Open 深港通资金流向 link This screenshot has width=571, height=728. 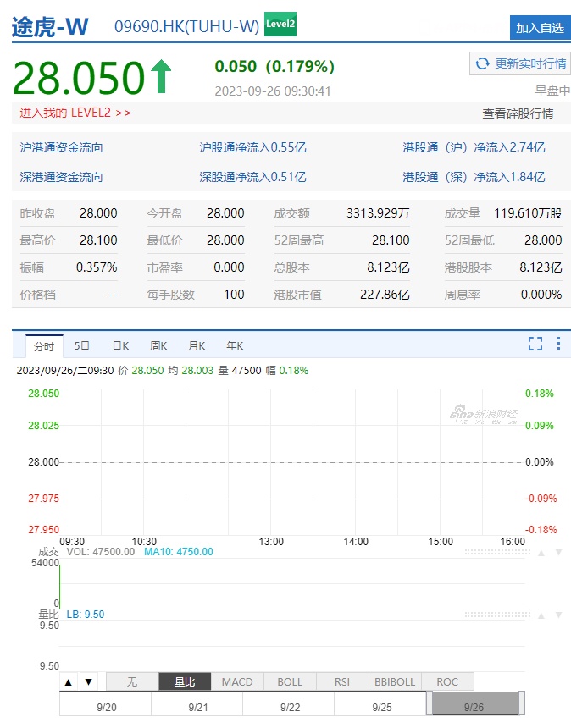coord(61,177)
